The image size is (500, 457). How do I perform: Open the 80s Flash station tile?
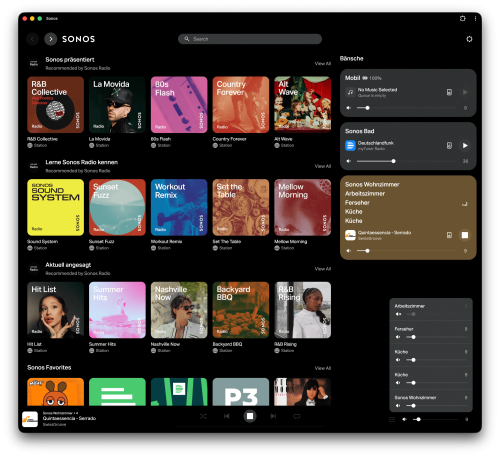179,105
